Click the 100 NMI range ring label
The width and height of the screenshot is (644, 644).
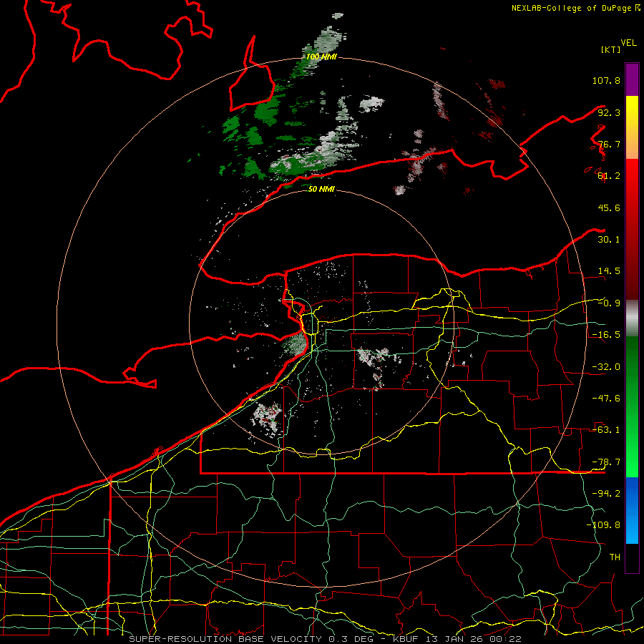(321, 57)
